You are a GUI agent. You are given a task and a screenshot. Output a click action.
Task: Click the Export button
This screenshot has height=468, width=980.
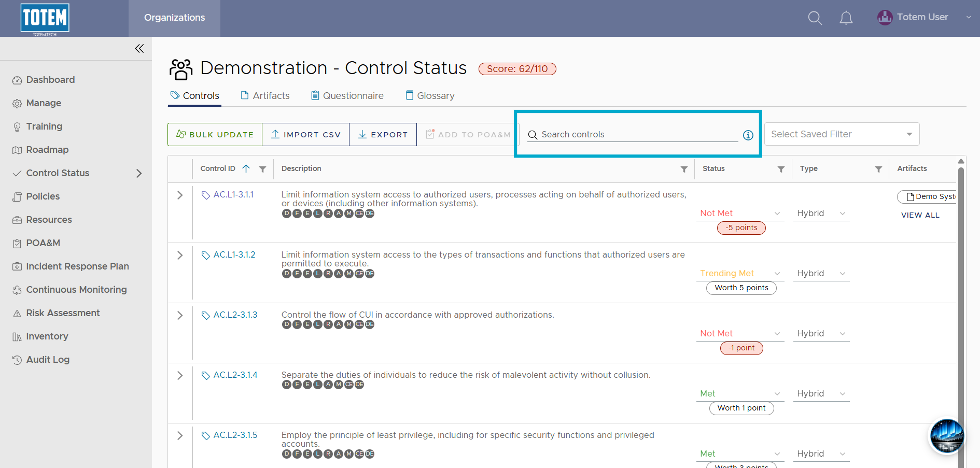pos(383,135)
